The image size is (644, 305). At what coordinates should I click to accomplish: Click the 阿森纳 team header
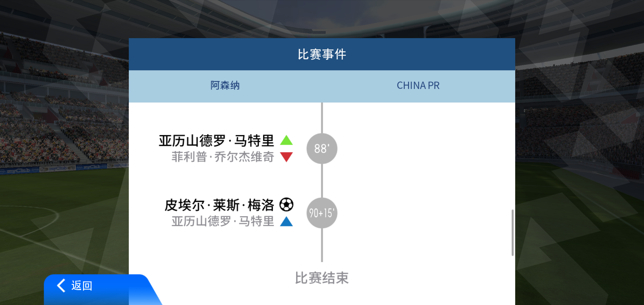pos(225,85)
